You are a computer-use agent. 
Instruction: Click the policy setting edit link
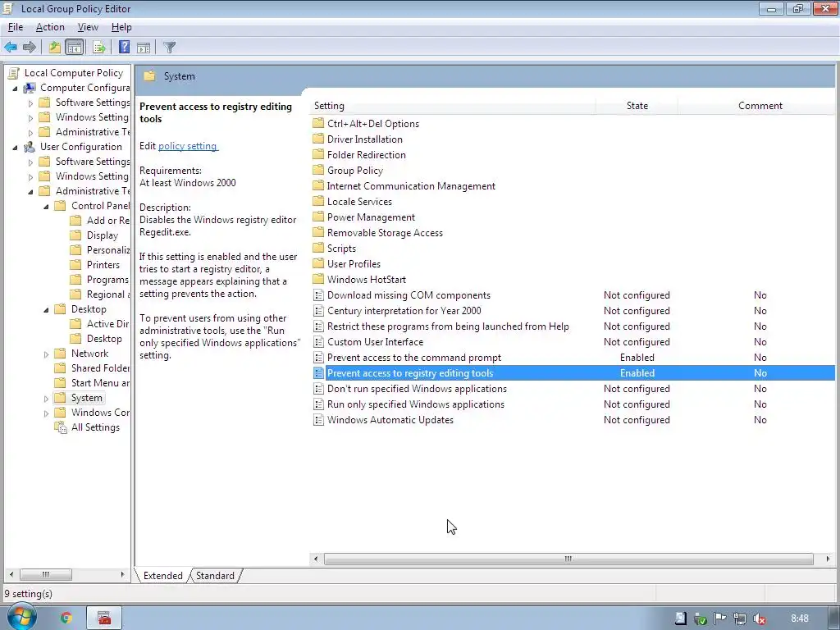pos(188,146)
